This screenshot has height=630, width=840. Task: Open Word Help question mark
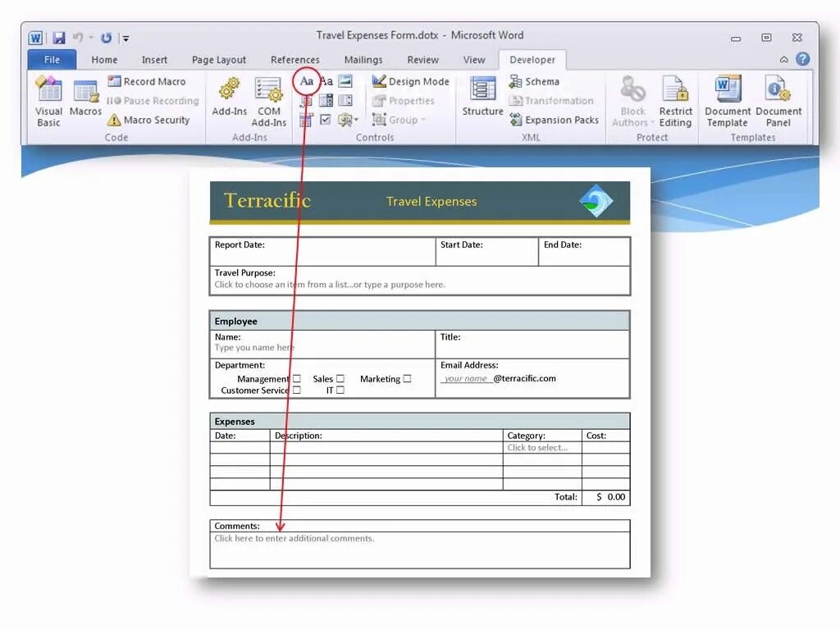pyautogui.click(x=802, y=59)
